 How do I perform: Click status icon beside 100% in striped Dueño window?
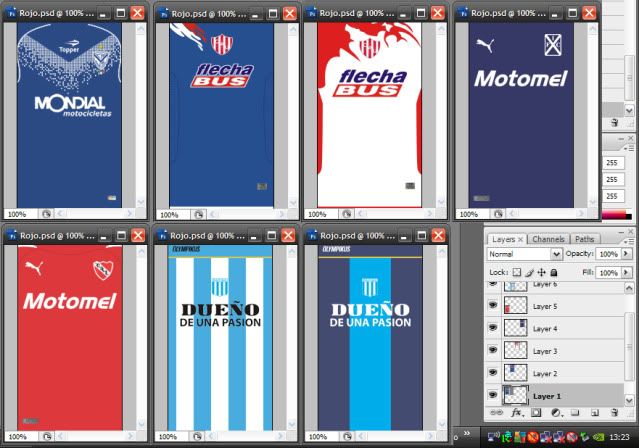[x=197, y=436]
